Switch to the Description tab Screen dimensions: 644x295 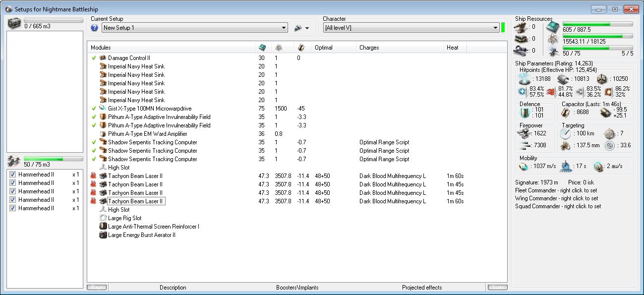[x=173, y=288]
